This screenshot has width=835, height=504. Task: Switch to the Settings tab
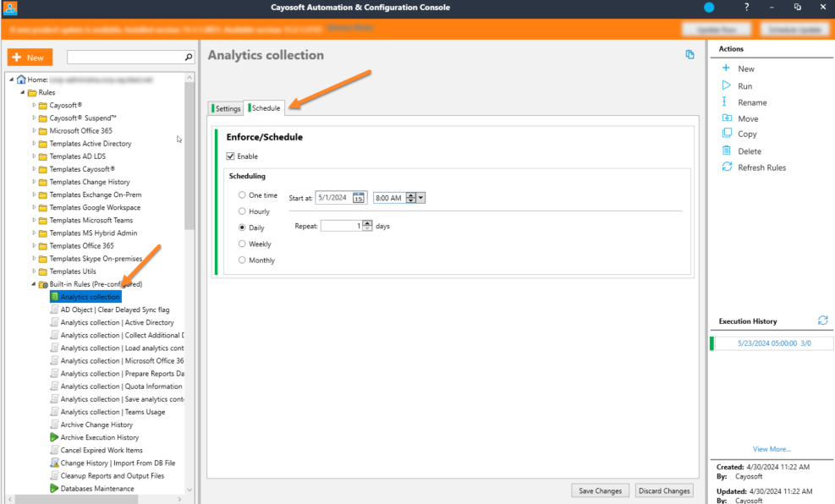pos(226,108)
